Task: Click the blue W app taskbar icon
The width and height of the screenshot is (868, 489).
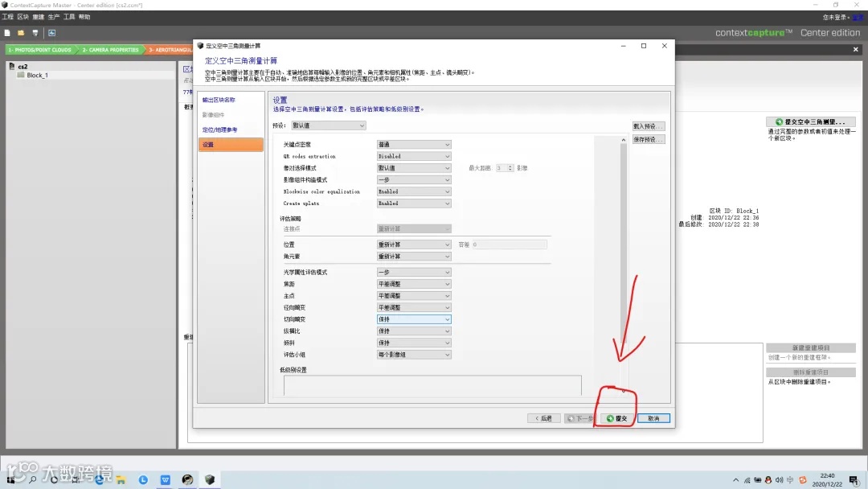Action: tap(165, 480)
